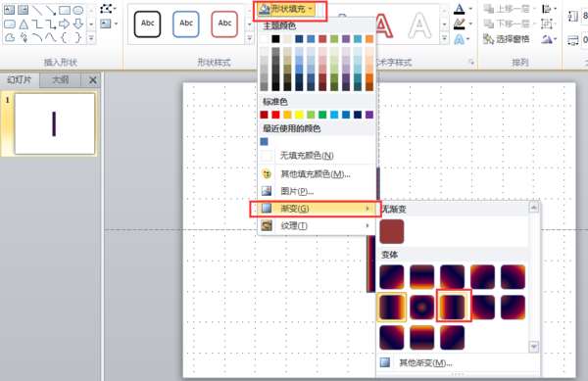Viewport: 588px width, 381px height.
Task: Expand the 渐变(G) submenu
Action: (x=315, y=209)
